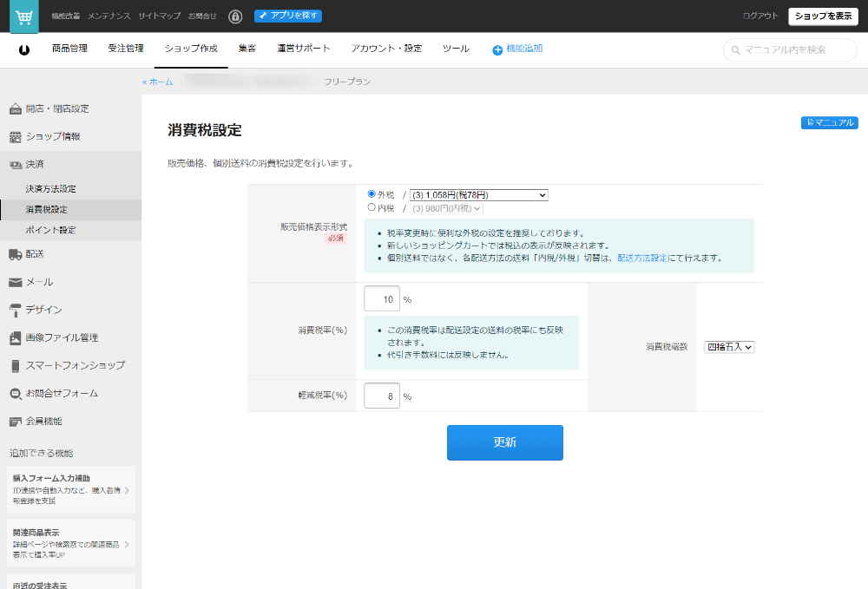The width and height of the screenshot is (868, 589).
Task: Click the 決済 payment icon in sidebar
Action: click(x=16, y=165)
